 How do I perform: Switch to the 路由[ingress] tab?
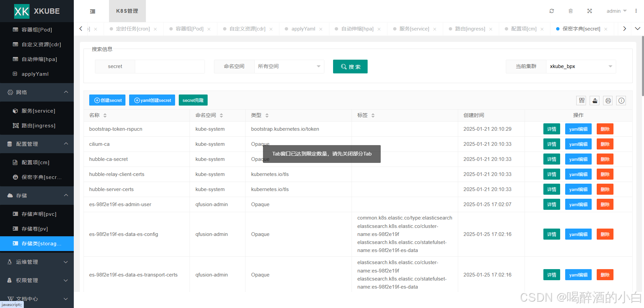point(470,29)
